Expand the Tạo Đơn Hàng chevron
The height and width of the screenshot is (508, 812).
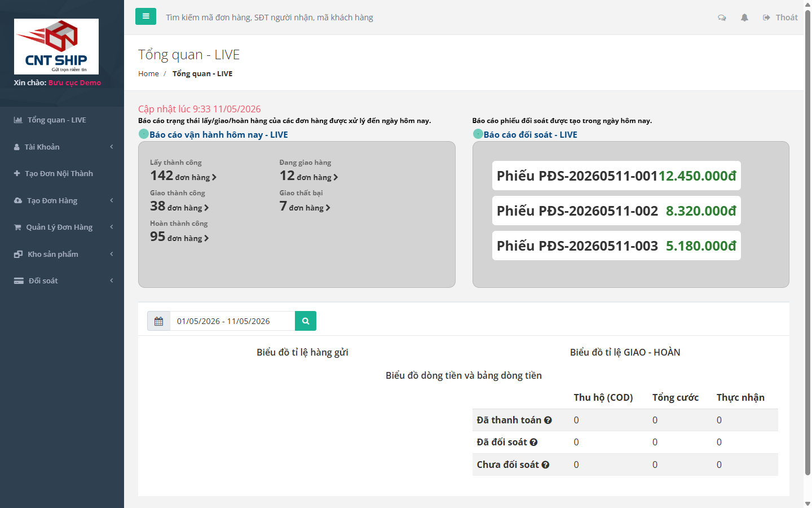[112, 200]
